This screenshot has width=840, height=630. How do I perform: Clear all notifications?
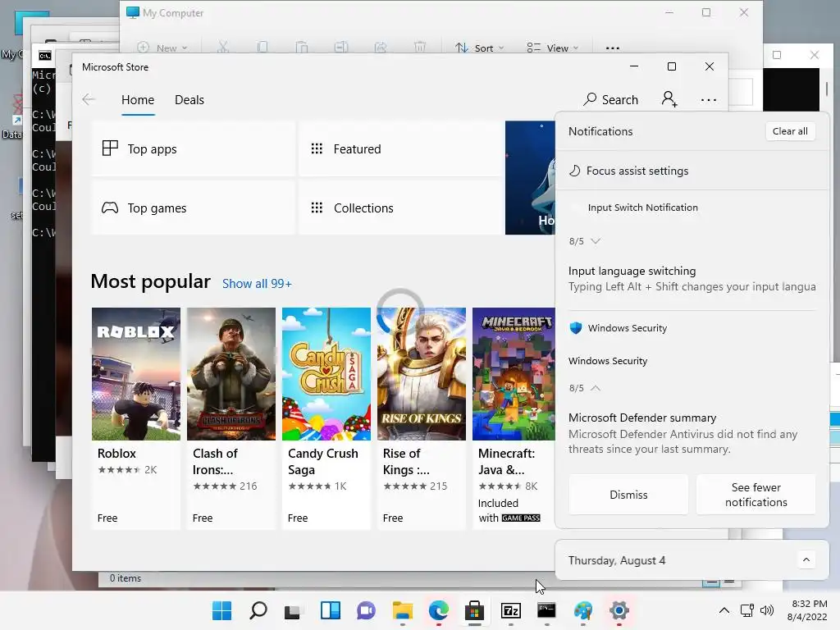(x=790, y=131)
